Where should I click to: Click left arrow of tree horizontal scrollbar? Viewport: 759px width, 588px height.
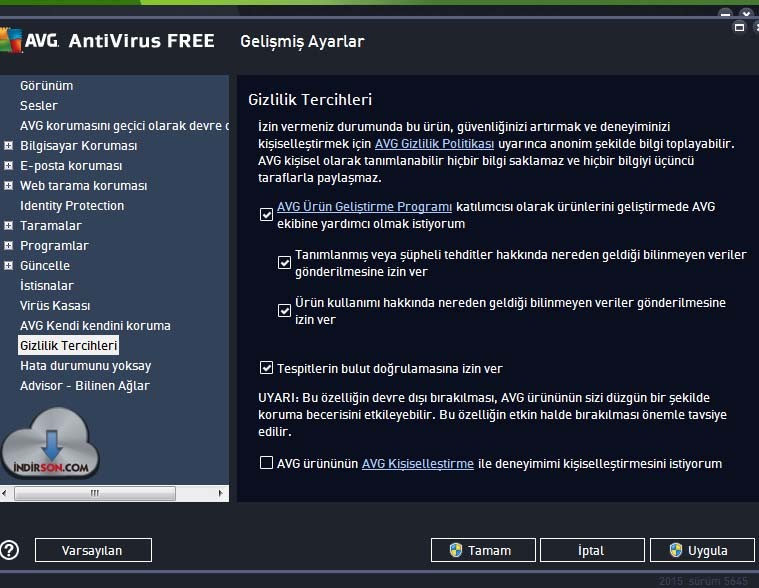coord(4,493)
